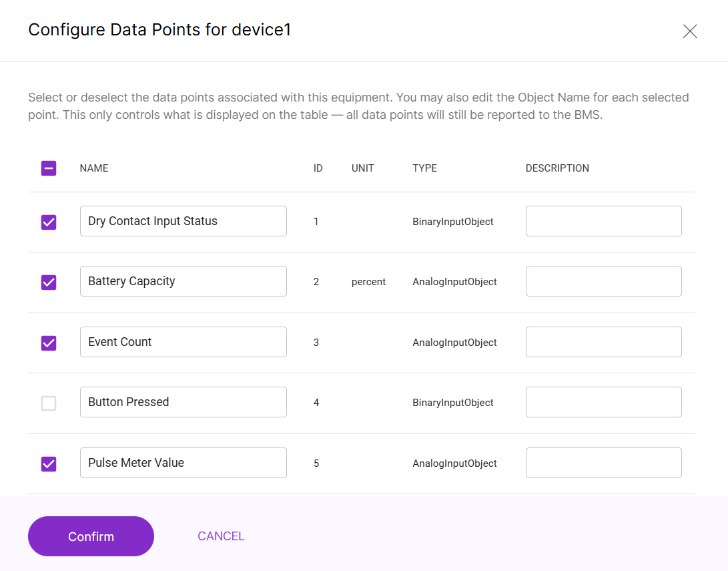Click the Pulse Meter Value description field

[x=603, y=462]
